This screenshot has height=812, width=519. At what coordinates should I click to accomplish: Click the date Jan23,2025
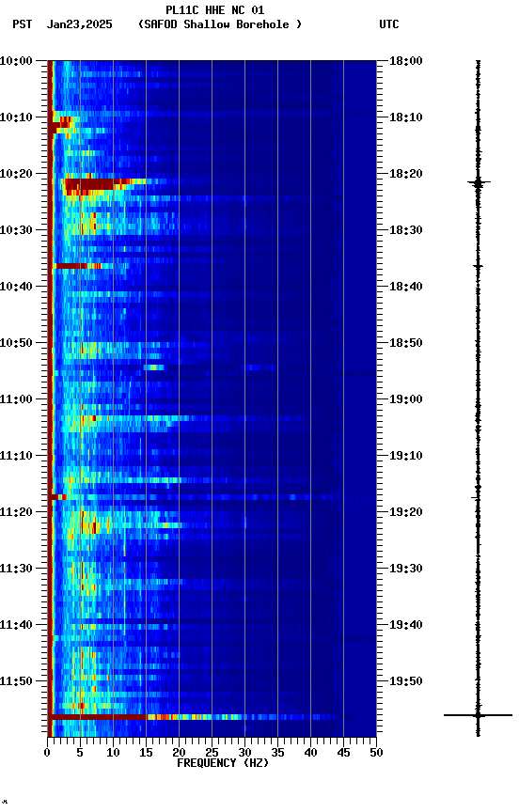[x=79, y=24]
